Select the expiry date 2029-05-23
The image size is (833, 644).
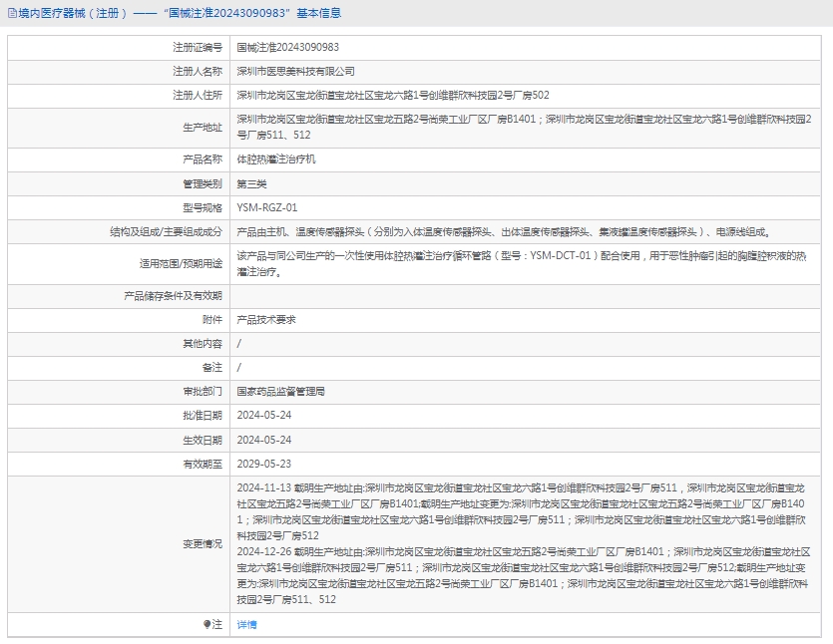tap(263, 464)
